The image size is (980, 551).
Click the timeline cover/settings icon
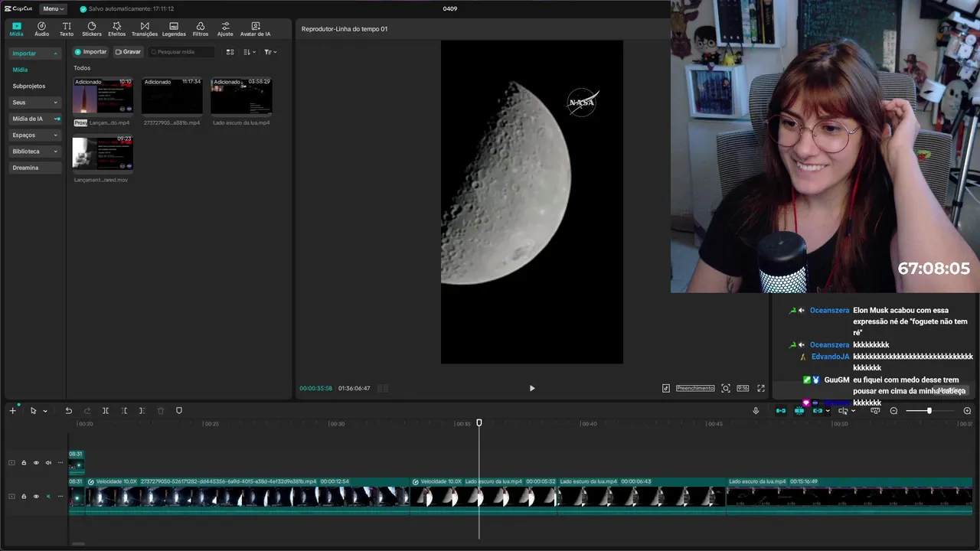tap(875, 411)
